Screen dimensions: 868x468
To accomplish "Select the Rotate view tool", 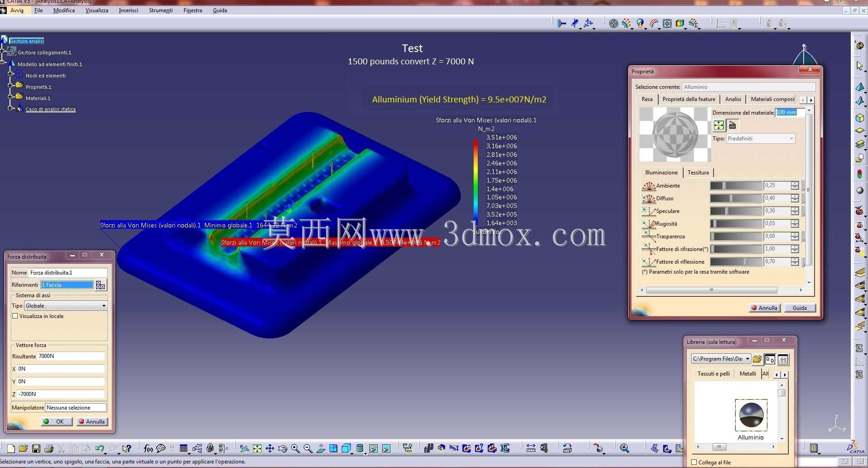I will tap(282, 449).
